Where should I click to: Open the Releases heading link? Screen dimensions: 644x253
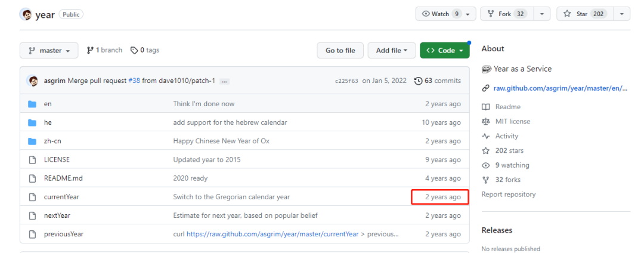[x=497, y=230]
